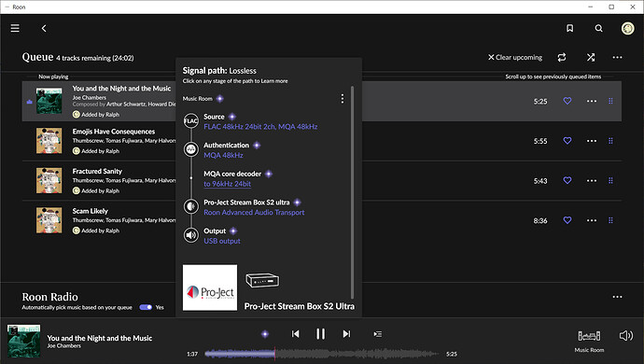
Task: Click the drag handle for Scam Likely
Action: [x=610, y=220]
